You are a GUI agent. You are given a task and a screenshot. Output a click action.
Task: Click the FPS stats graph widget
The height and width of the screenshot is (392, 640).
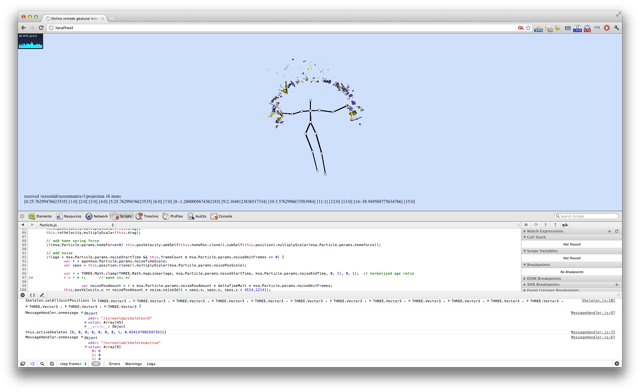tap(31, 41)
